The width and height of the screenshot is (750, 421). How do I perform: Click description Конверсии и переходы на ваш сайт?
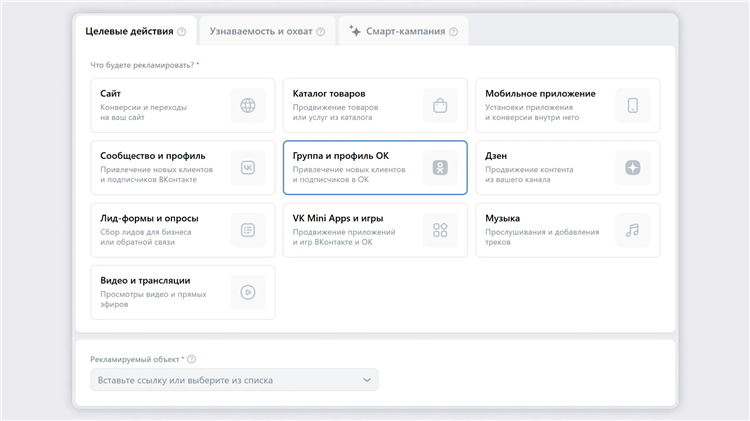click(143, 112)
